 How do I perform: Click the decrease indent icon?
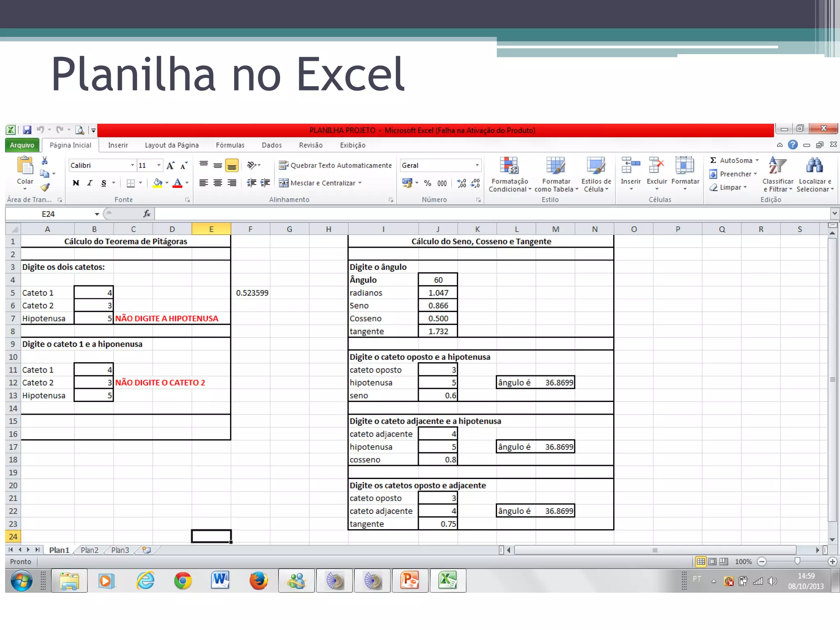pos(251,183)
